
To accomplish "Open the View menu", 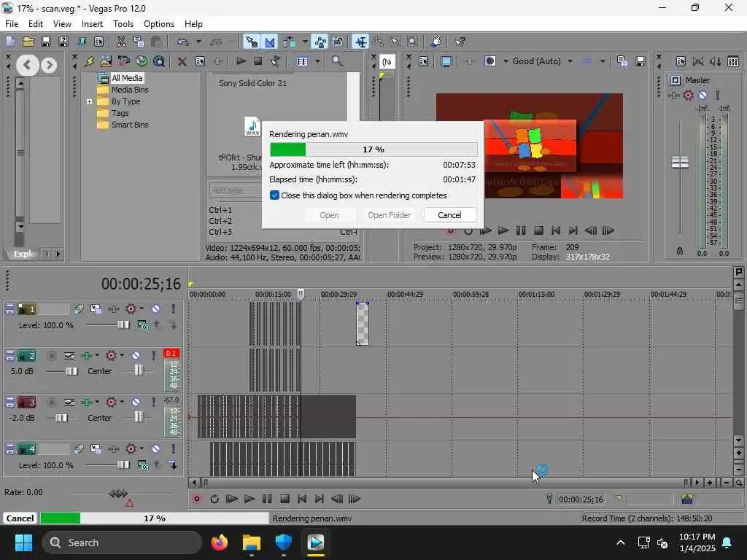I will click(x=62, y=24).
